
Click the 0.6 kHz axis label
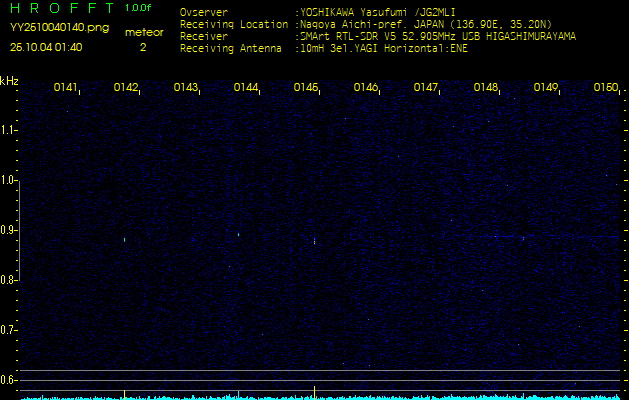point(7,380)
